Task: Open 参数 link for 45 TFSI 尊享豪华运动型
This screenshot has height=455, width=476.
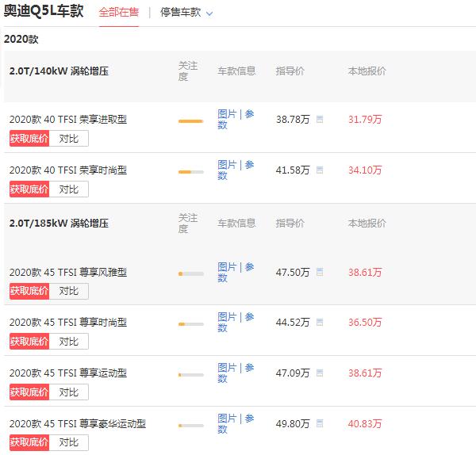Action: click(x=249, y=419)
